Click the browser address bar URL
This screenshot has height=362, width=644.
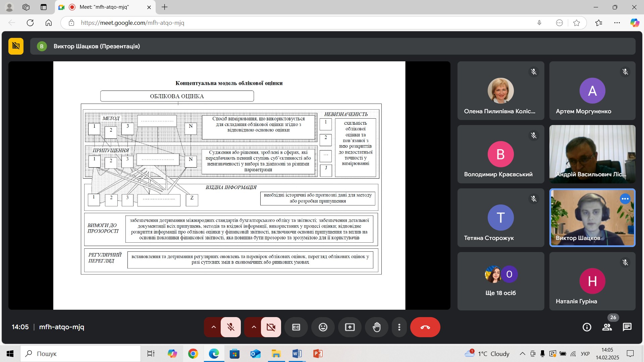(x=132, y=23)
